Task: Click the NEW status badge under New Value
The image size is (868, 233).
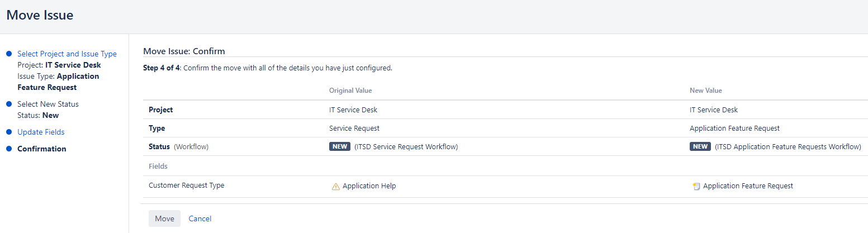Action: [700, 147]
